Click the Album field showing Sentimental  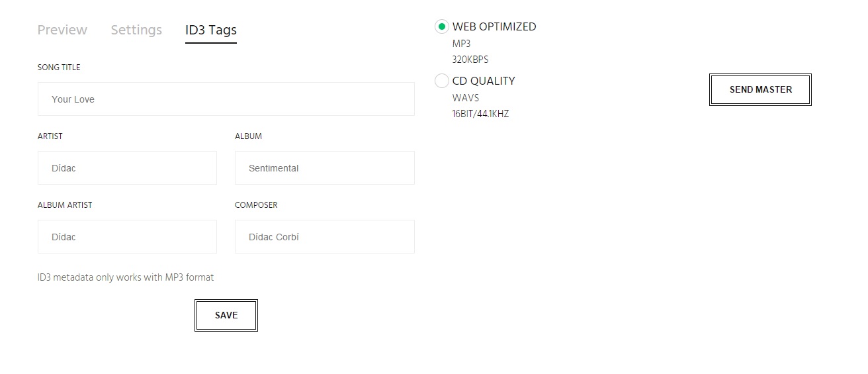[x=324, y=168]
